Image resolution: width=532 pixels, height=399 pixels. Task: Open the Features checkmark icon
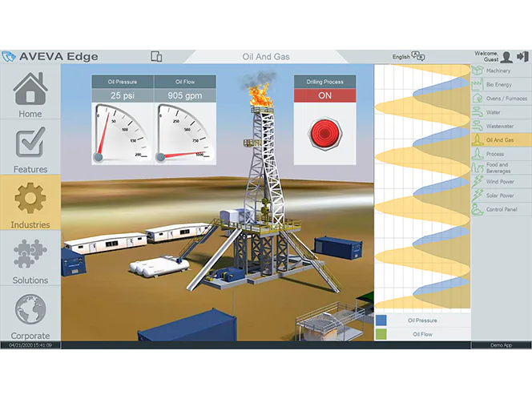point(30,142)
